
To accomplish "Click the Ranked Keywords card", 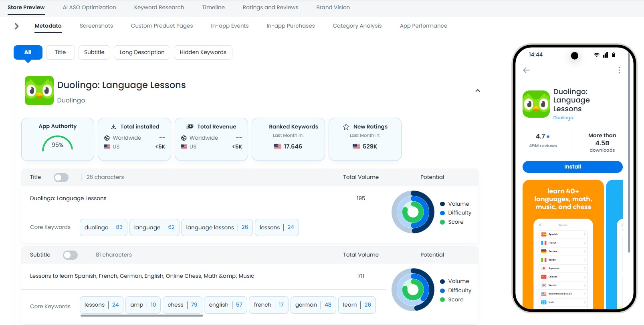I will click(288, 139).
